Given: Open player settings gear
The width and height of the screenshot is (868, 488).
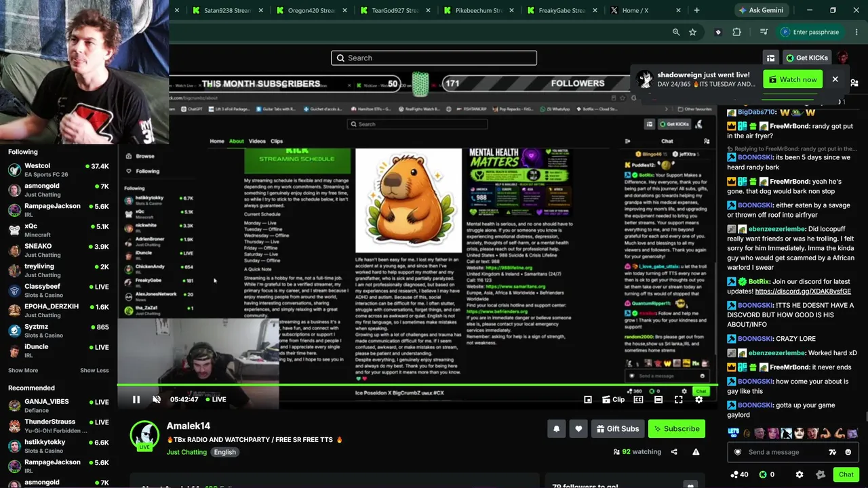Looking at the screenshot, I should coord(698,399).
